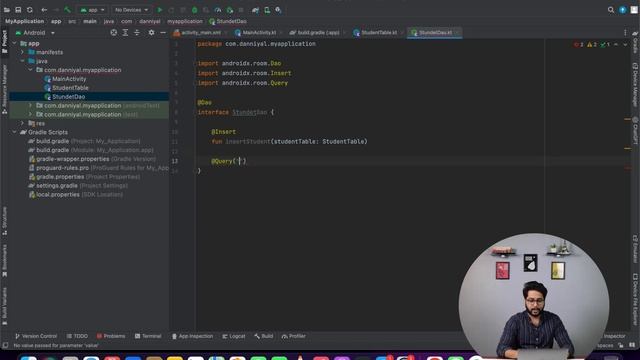Click Expand All in Project panel header
Screen dimensions: 640x360
pyautogui.click(x=125, y=33)
